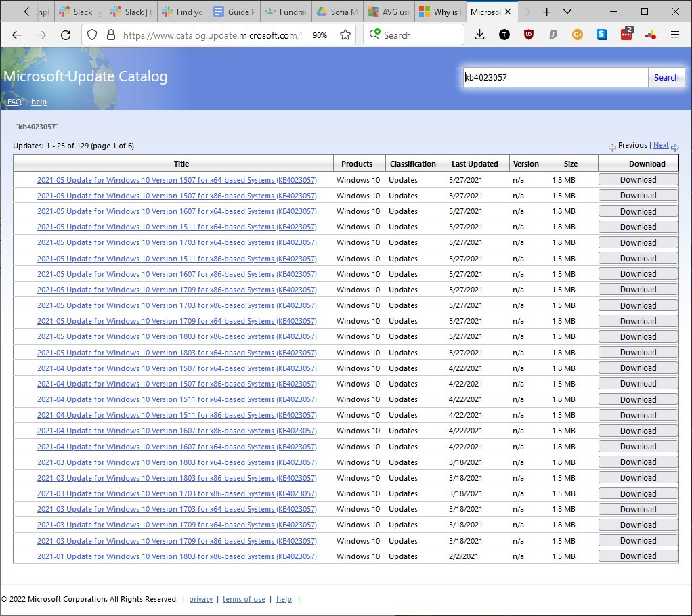Screen dimensions: 692x616
Task: Switch to the Guide P docs tab
Action: pos(234,12)
